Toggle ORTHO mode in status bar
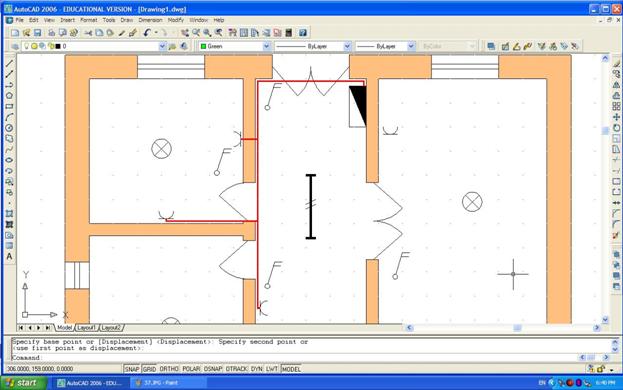This screenshot has width=623, height=390. click(x=169, y=369)
